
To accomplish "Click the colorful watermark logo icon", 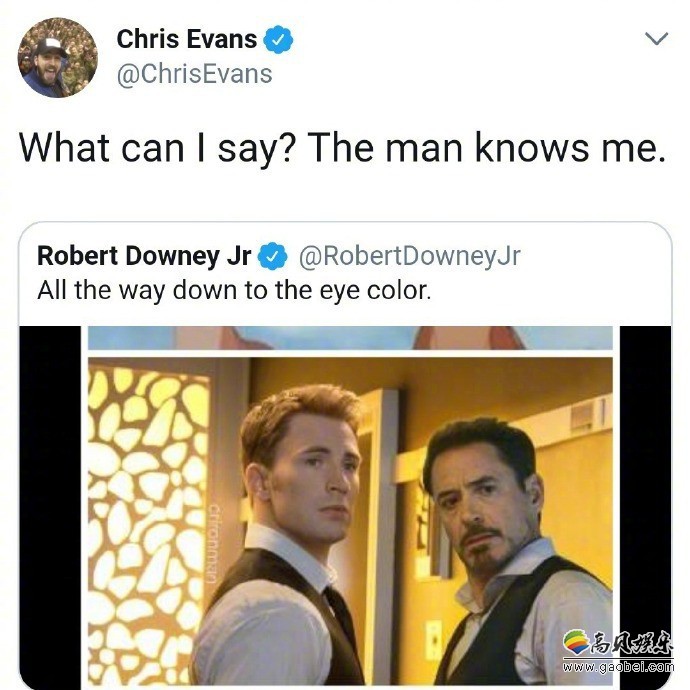I will point(577,644).
